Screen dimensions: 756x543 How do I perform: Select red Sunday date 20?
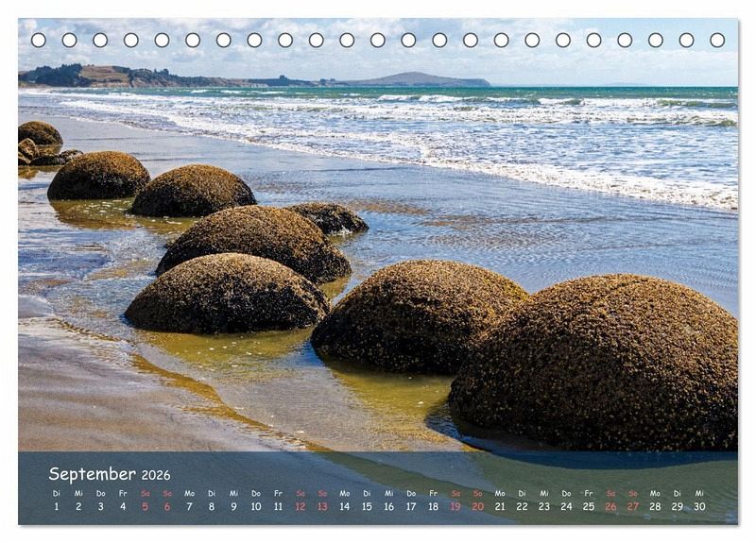tap(478, 507)
